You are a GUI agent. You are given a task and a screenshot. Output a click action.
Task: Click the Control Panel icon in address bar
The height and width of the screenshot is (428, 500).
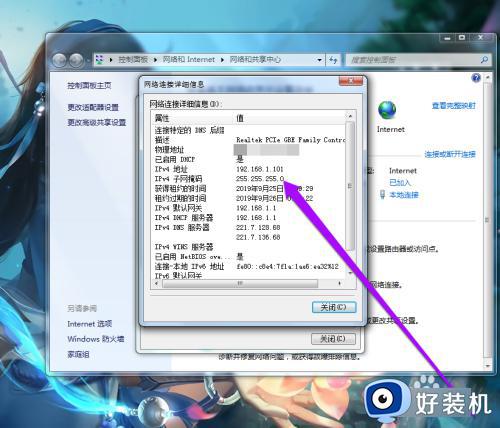click(100, 60)
